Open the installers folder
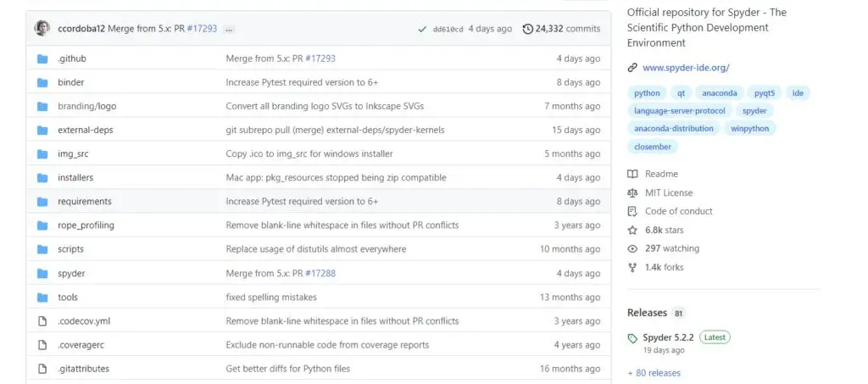The height and width of the screenshot is (384, 868). [x=75, y=178]
